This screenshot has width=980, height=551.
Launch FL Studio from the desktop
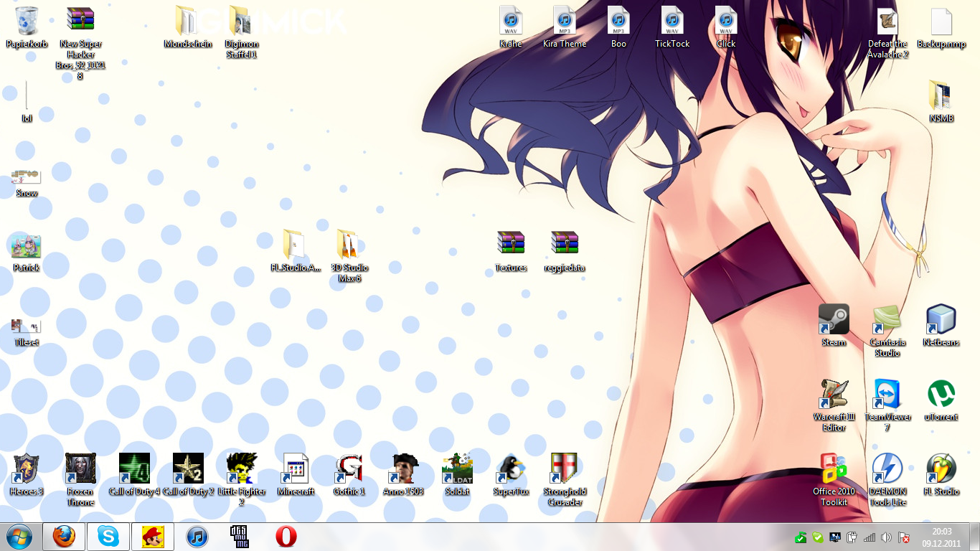point(941,469)
